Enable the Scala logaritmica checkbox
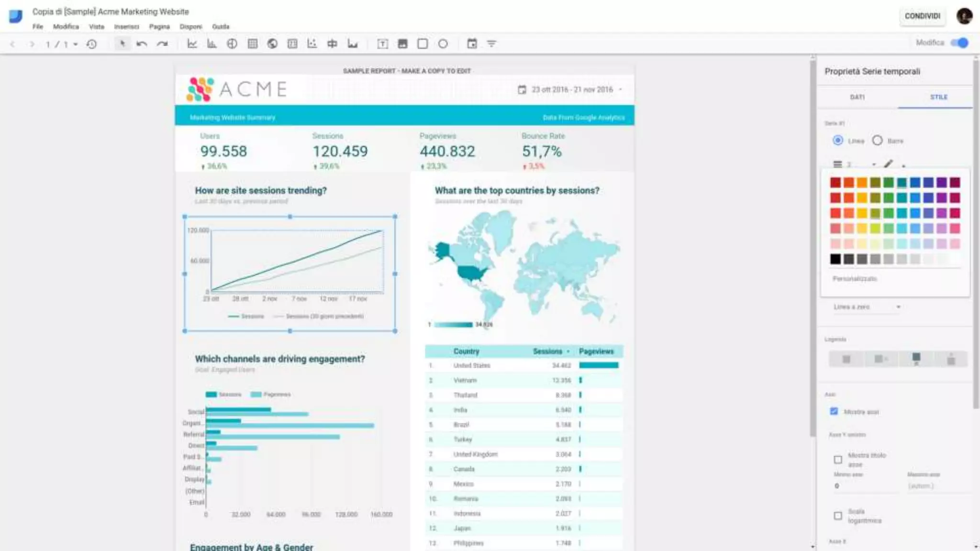Screen dimensions: 980x551 click(838, 516)
